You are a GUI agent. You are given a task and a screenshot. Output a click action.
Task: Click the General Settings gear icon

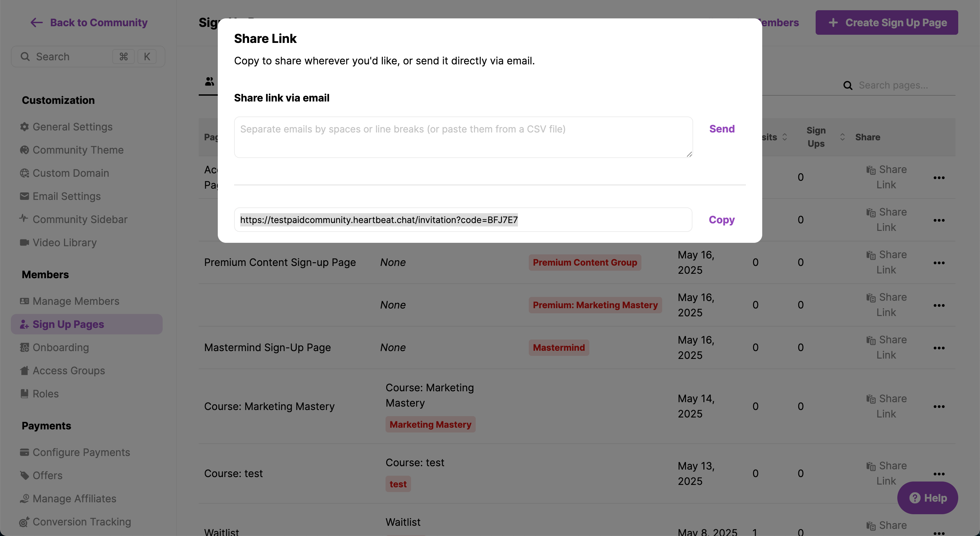coord(24,127)
